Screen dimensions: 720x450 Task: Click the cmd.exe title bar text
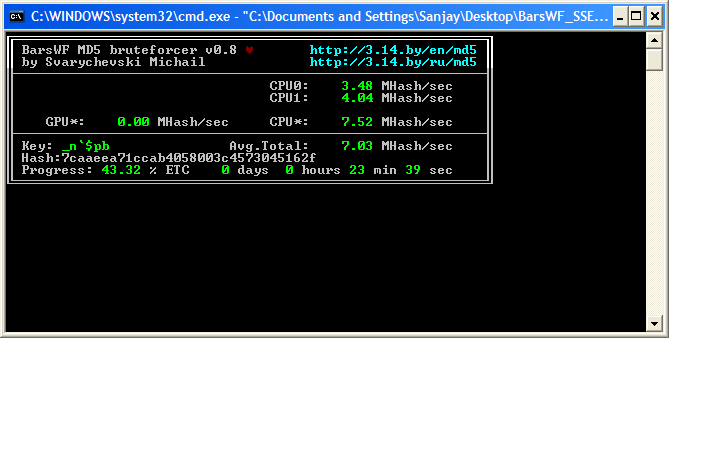(319, 17)
